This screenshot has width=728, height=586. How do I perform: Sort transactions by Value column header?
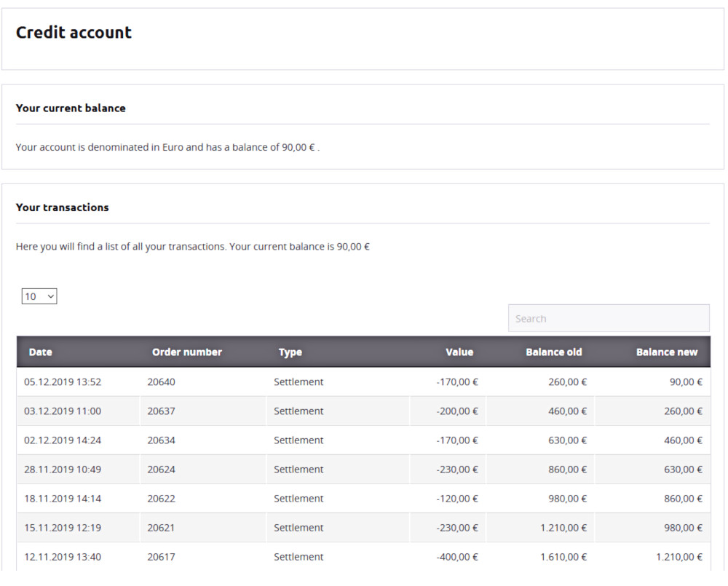(x=459, y=352)
